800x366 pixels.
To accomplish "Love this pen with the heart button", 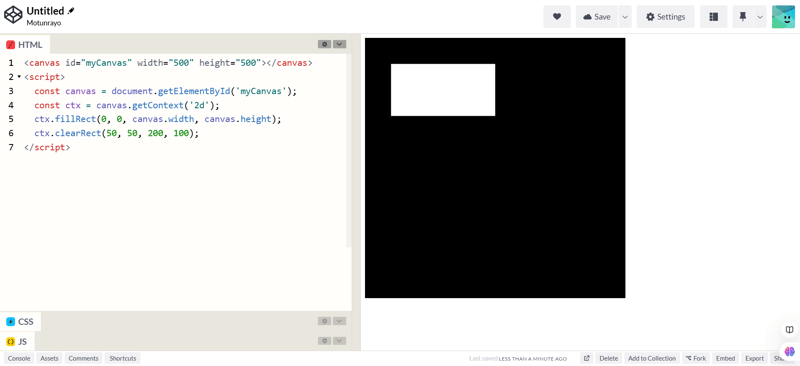I will click(557, 17).
